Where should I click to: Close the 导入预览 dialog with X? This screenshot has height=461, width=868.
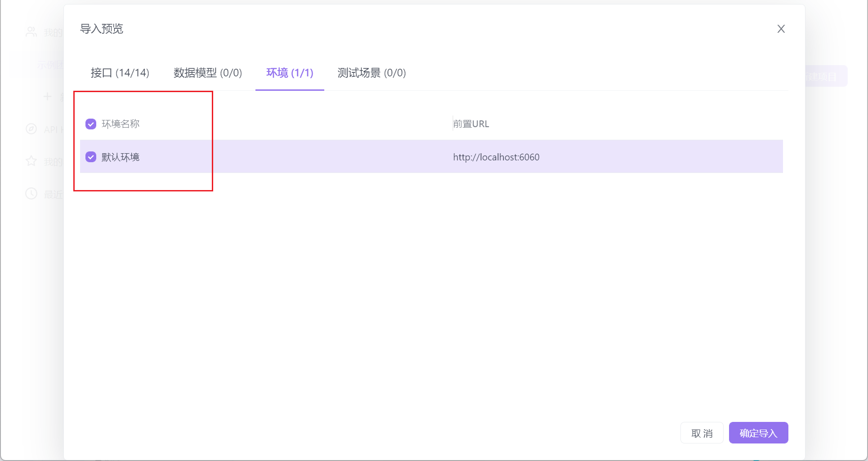(x=781, y=29)
